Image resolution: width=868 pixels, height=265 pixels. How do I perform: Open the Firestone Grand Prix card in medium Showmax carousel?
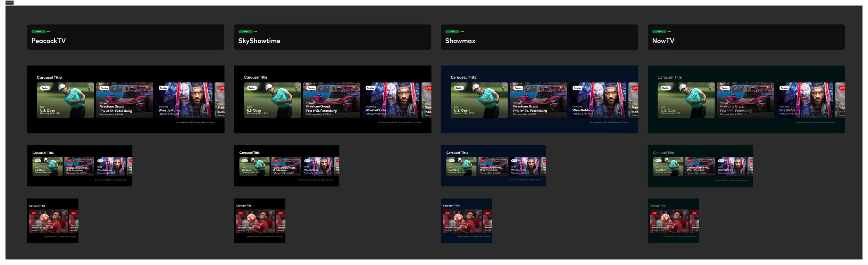(x=493, y=167)
